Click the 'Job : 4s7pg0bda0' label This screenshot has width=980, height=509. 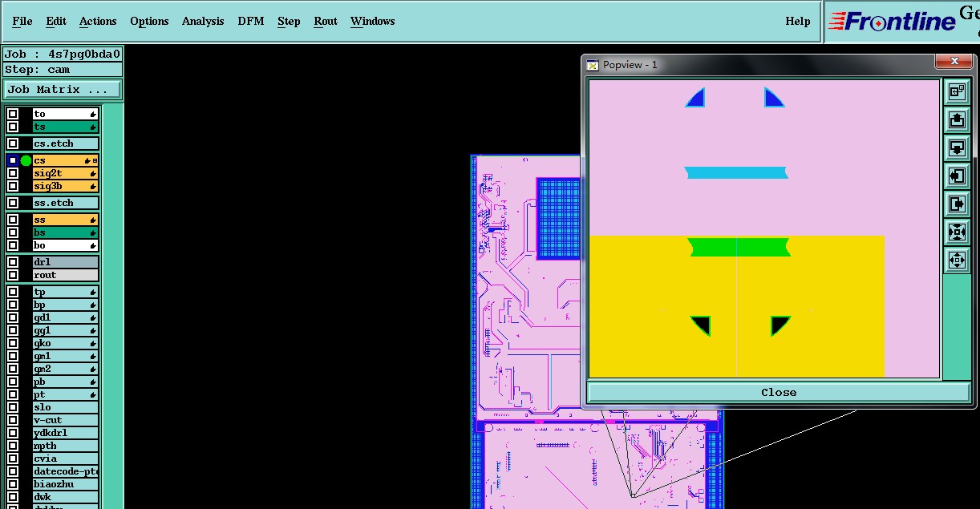click(x=63, y=55)
